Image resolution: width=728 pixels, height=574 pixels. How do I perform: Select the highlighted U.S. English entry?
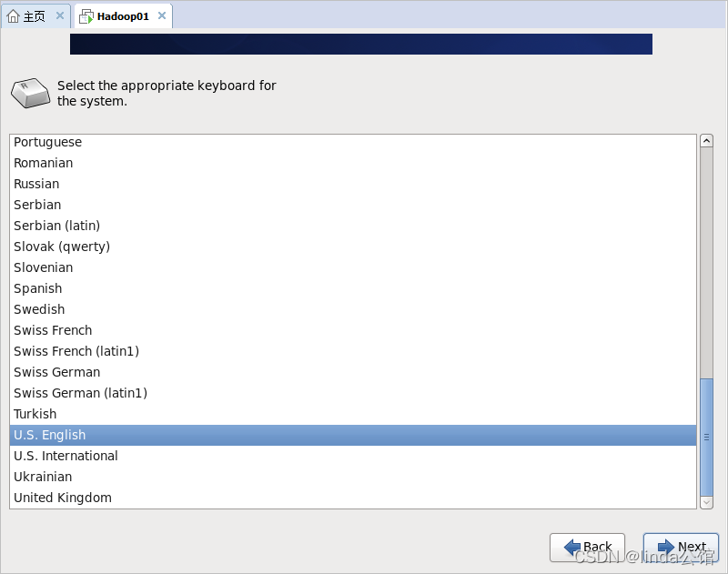click(x=50, y=435)
